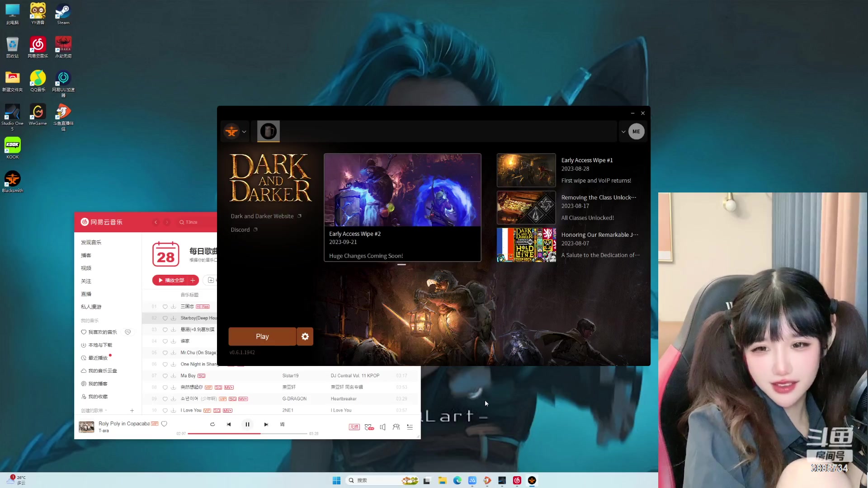Open the Early Access Wipe #1 news thumbnail
Image resolution: width=868 pixels, height=488 pixels.
[526, 170]
